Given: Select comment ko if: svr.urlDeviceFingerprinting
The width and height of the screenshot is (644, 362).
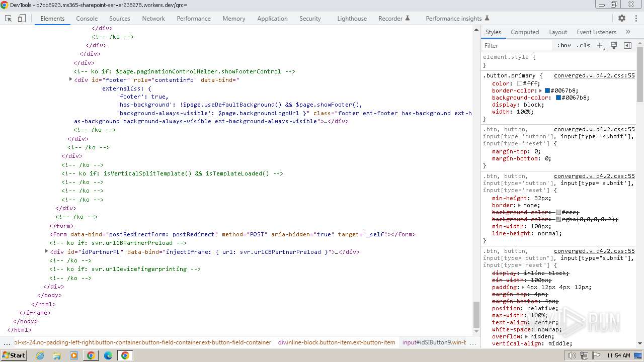Looking at the screenshot, I should pos(125,269).
